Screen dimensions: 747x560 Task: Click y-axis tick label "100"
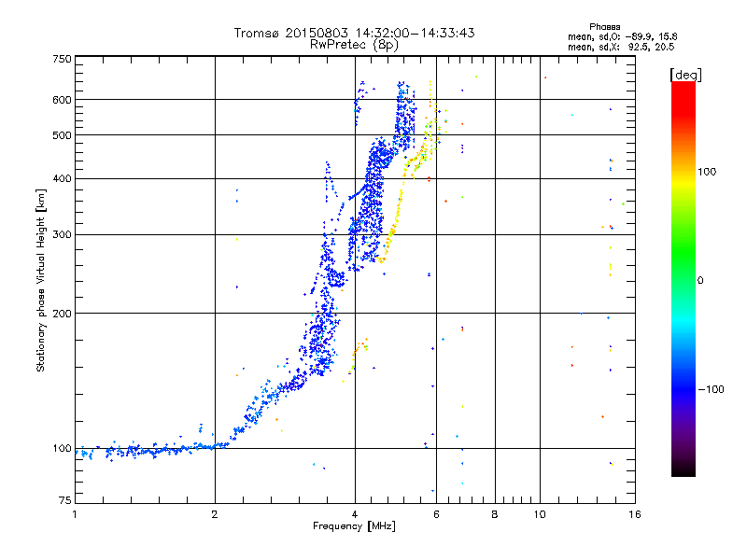(63, 449)
